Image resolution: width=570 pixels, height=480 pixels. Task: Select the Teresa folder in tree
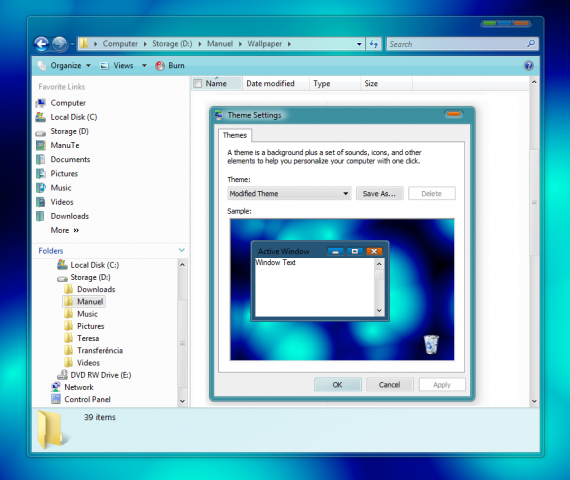(x=88, y=338)
